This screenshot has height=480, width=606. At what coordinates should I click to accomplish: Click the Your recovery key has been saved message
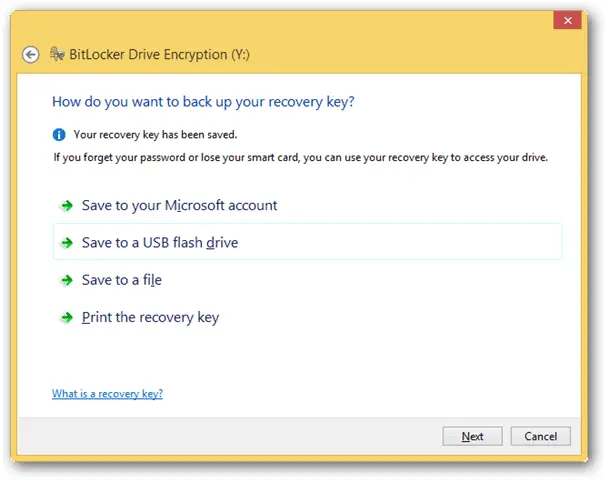(x=155, y=134)
